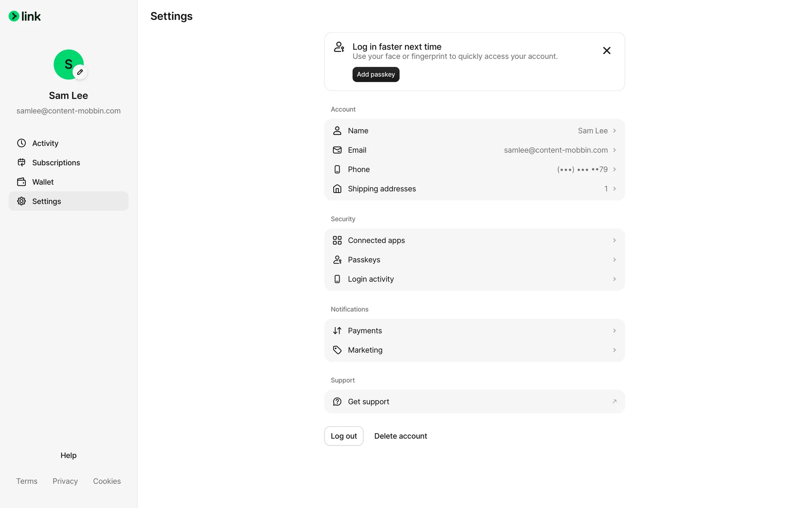Click the Link logo in the sidebar

click(x=25, y=17)
